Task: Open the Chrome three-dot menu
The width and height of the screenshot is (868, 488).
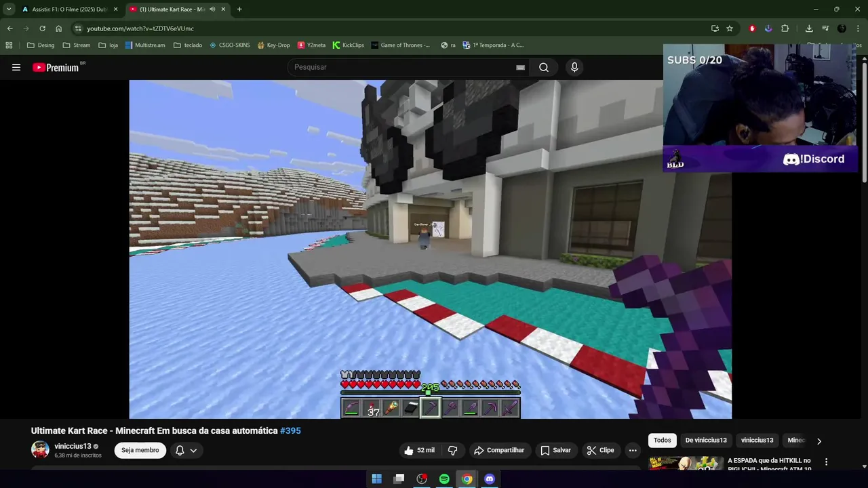Action: tap(858, 28)
